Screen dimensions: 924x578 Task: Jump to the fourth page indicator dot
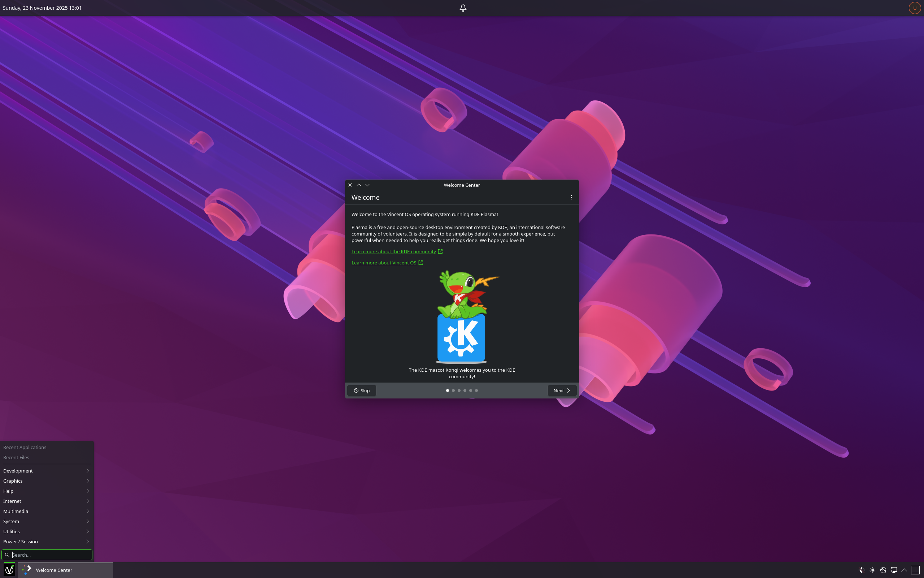465,390
